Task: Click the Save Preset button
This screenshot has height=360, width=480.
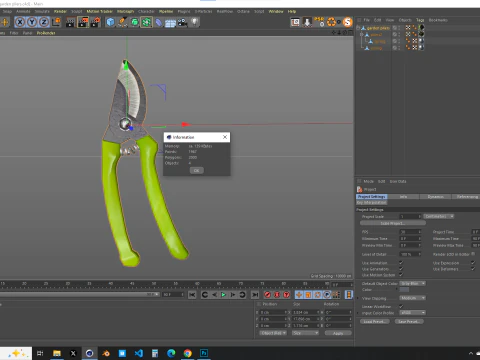Action: coord(409,322)
